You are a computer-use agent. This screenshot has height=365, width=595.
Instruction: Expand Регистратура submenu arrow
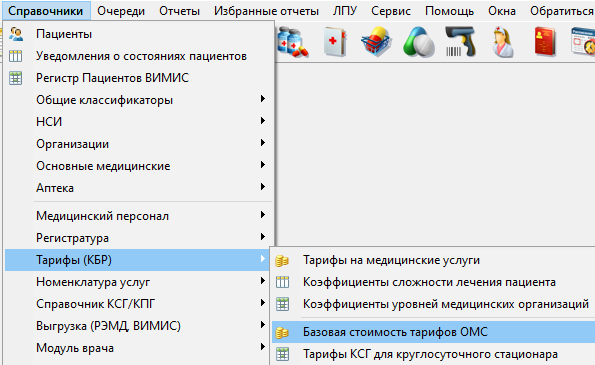point(263,237)
